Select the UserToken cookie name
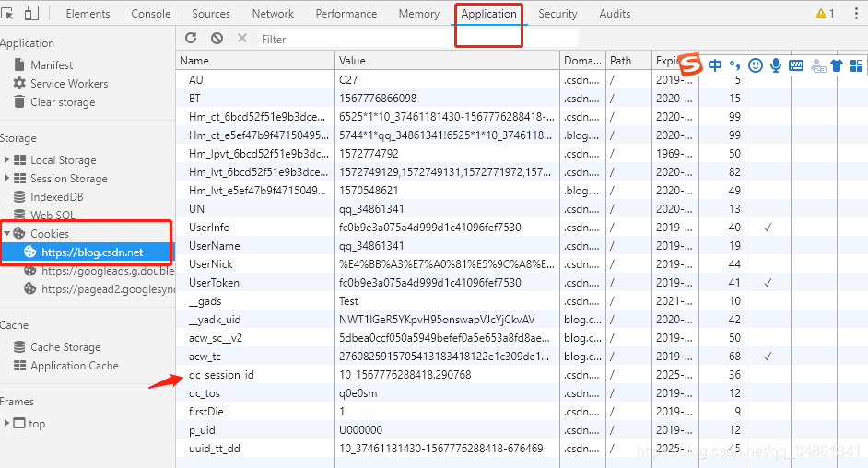 [x=214, y=283]
